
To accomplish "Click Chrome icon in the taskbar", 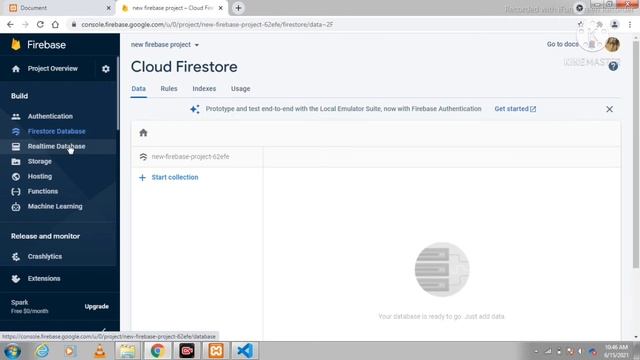I will (158, 351).
